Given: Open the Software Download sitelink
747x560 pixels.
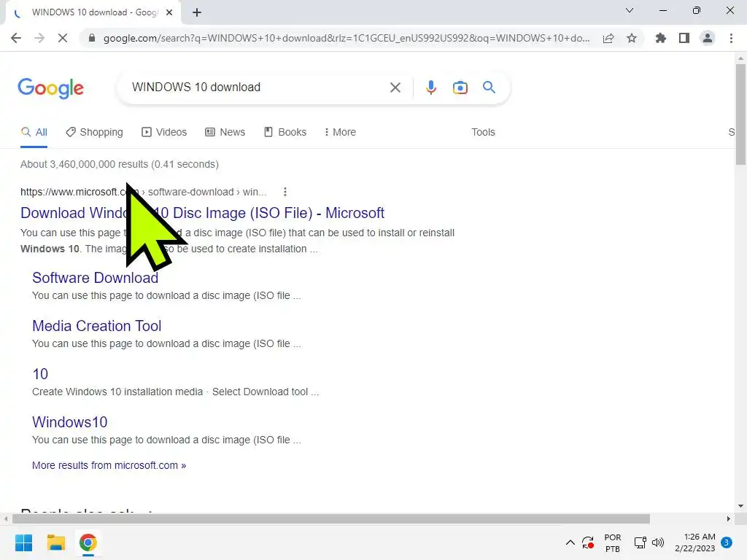Looking at the screenshot, I should tap(96, 278).
